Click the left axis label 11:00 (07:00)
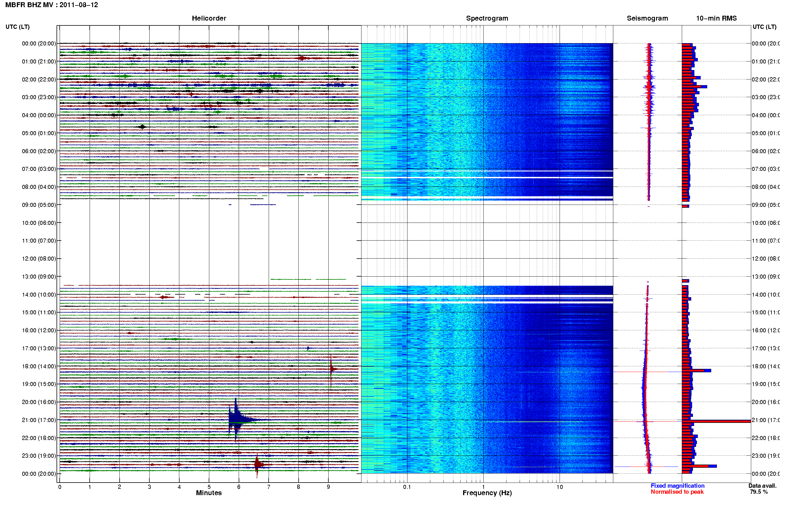Screen dimensions: 812x508 [39, 241]
